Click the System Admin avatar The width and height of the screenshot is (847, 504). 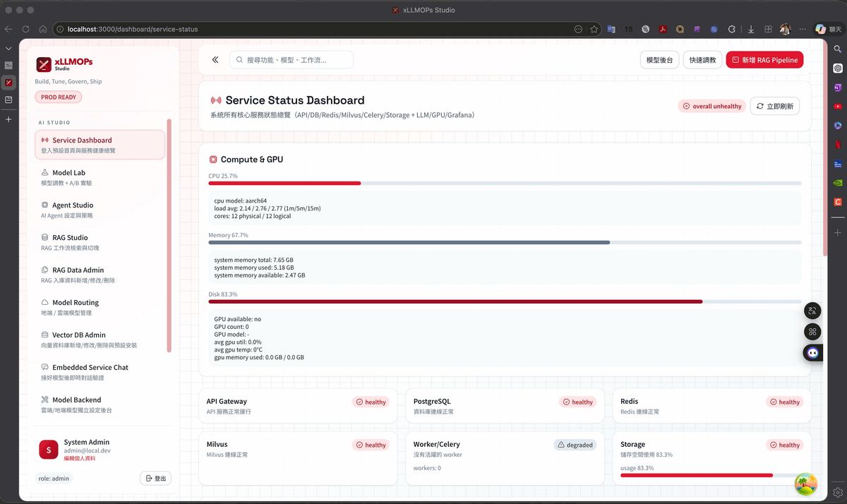(x=49, y=450)
